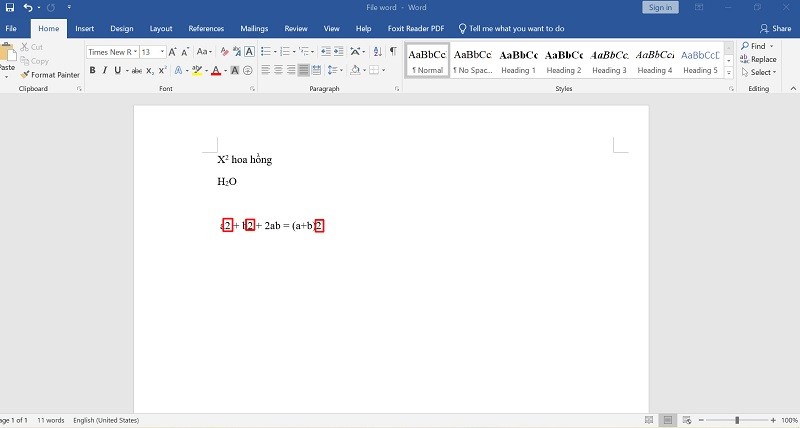Toggle Underline formatting
Screen dimensions: 800x428
click(x=117, y=70)
